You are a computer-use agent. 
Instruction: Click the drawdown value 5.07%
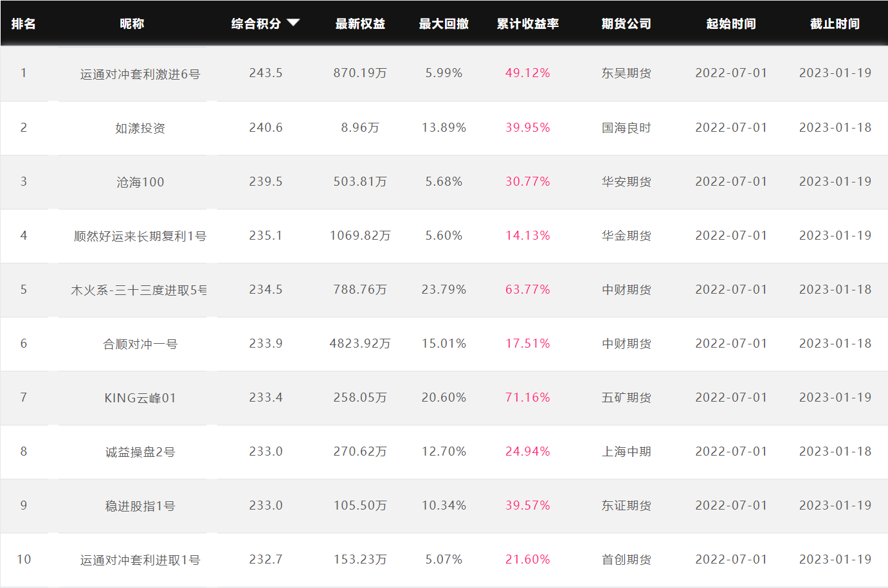444,559
